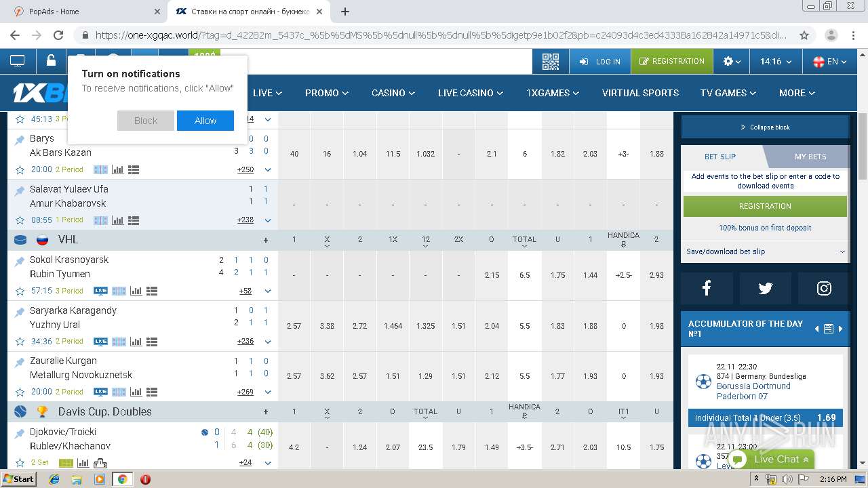The height and width of the screenshot is (488, 868).
Task: Open the MORE menu
Action: (797, 93)
